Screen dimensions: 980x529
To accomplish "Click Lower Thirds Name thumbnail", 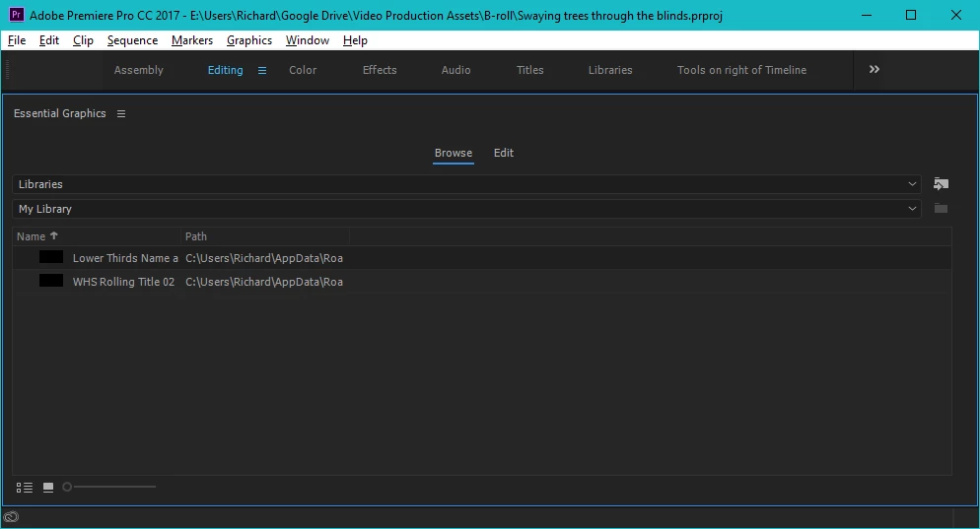I will tap(51, 257).
